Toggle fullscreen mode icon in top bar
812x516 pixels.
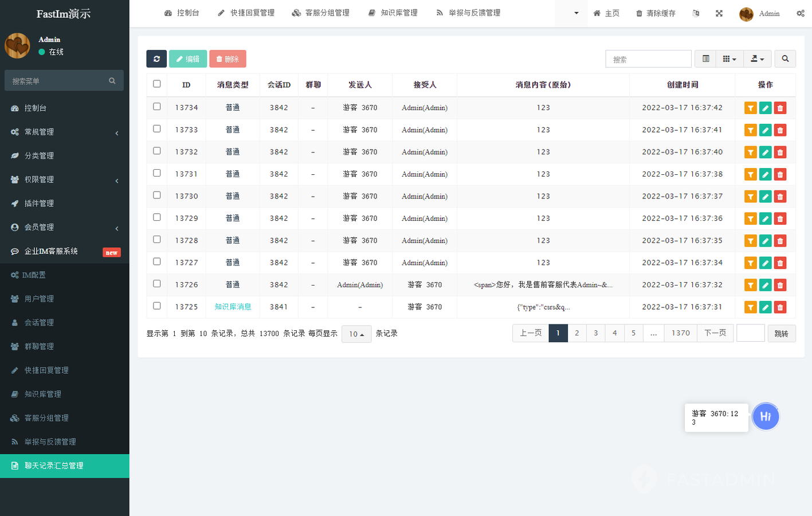click(719, 13)
